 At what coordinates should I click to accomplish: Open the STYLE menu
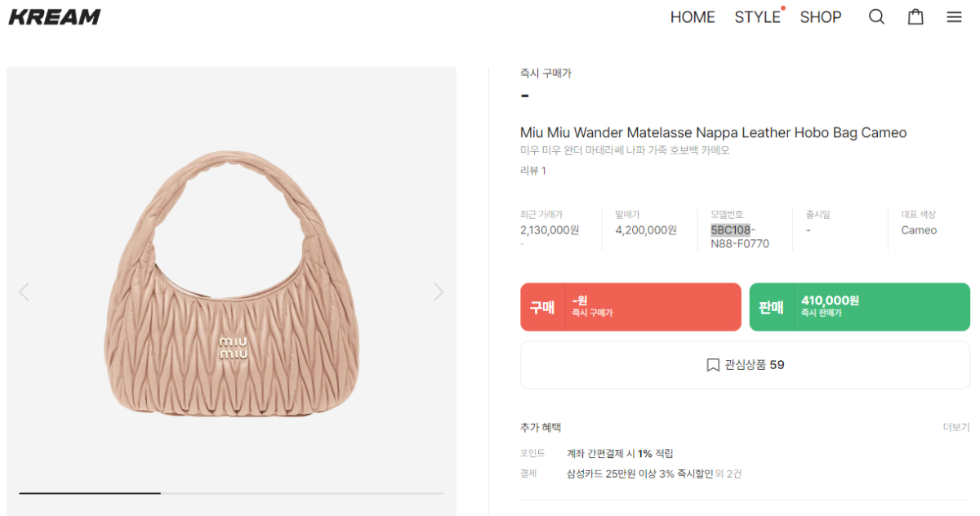(757, 17)
